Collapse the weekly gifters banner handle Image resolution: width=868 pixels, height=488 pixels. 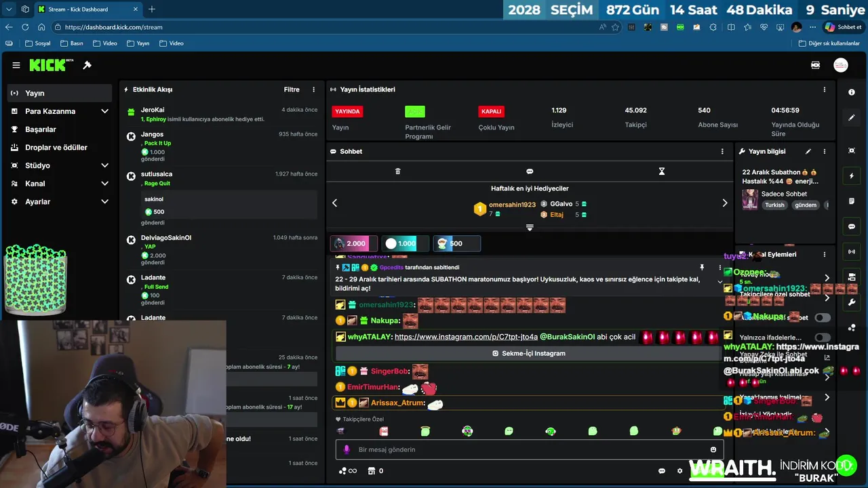click(x=530, y=228)
